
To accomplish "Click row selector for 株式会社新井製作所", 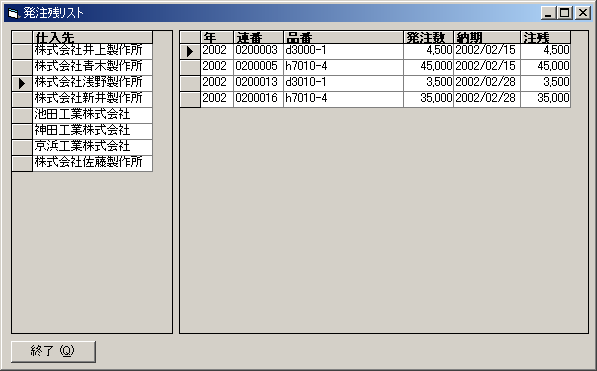I will [22, 99].
